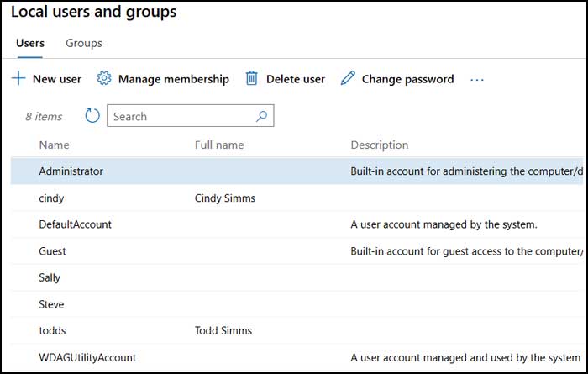Select the Guest user row
Viewport: 588px width, 374px height.
(297, 251)
